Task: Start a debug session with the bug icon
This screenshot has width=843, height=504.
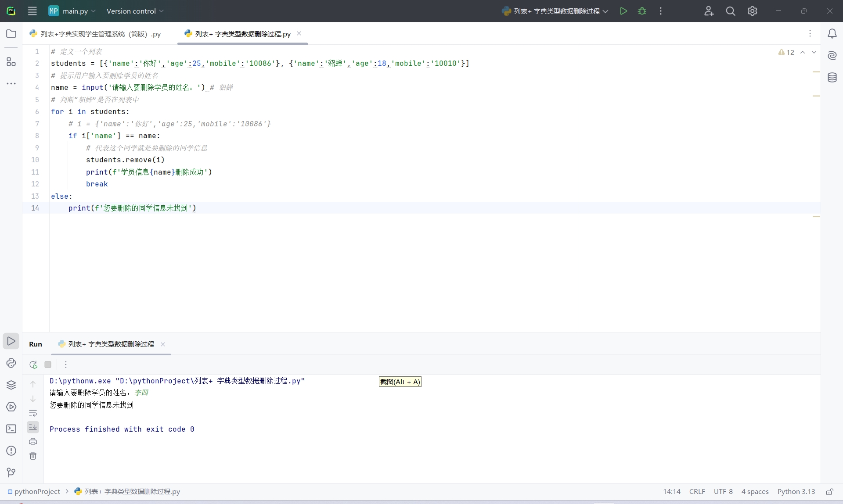Action: 642,11
